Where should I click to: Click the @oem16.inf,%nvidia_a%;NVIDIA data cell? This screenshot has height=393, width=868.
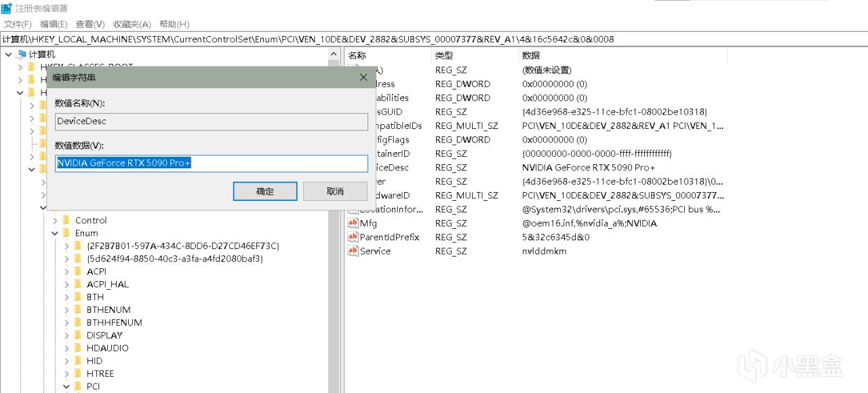click(x=589, y=223)
